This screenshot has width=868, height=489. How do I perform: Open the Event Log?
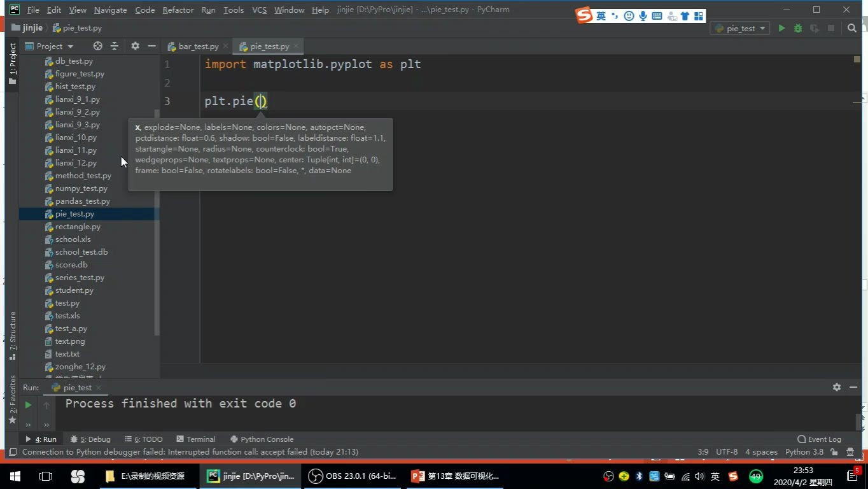coord(819,439)
